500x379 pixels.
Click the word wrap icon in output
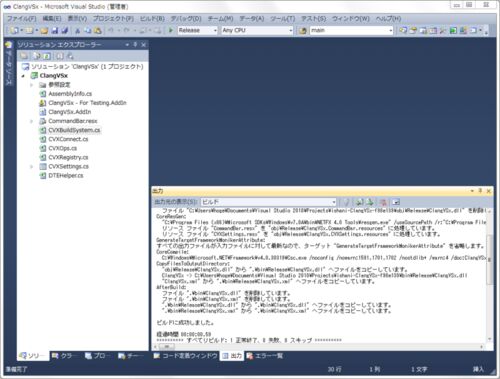coord(396,202)
